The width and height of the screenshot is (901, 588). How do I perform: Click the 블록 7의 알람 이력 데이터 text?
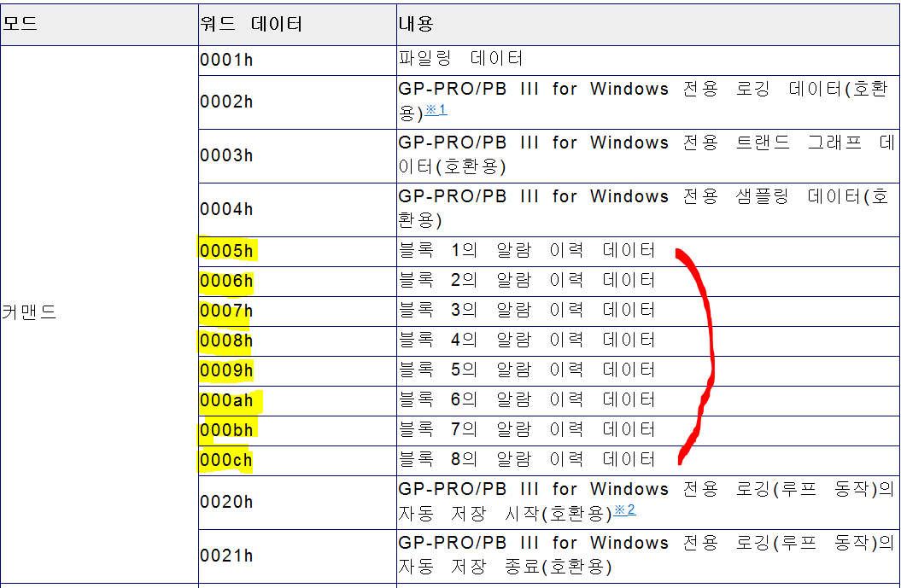(x=527, y=429)
